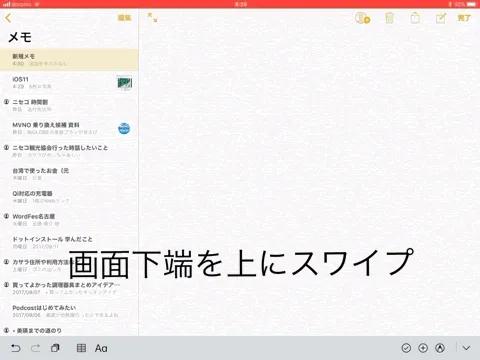The width and height of the screenshot is (480, 360).
Task: Tap the MVNO note round thumbnail
Action: [124, 128]
